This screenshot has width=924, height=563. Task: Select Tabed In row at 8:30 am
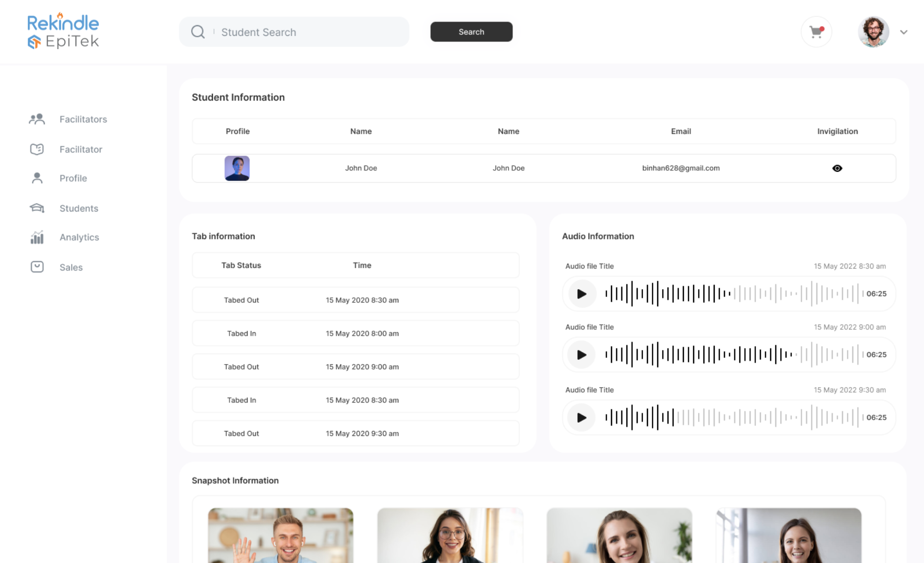pyautogui.click(x=355, y=400)
